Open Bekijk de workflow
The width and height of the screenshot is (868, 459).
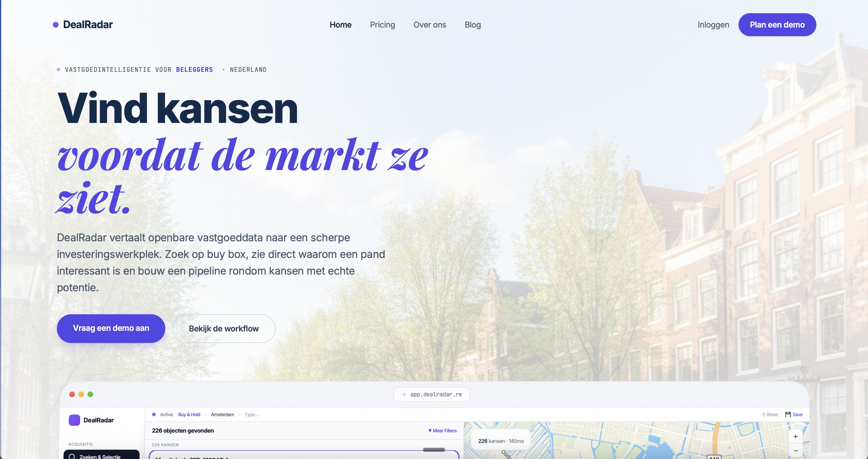[x=224, y=328]
